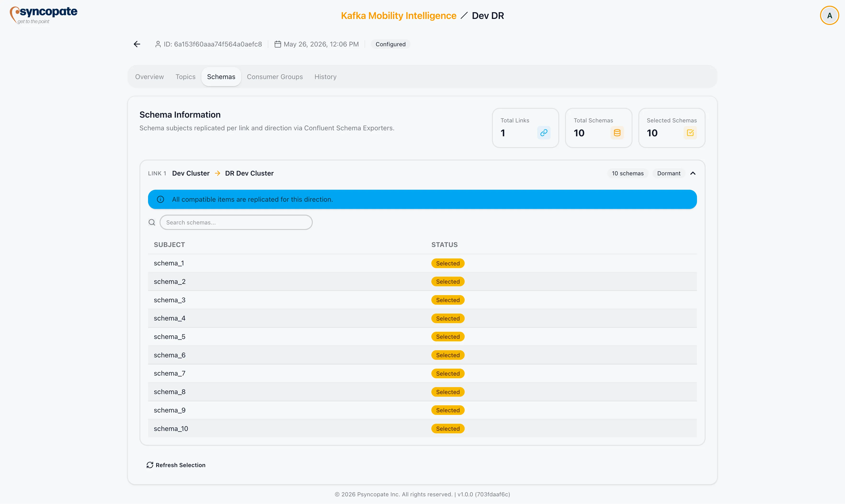Screen dimensions: 845x504
Task: Click Selected badge for schema_2
Action: click(448, 281)
